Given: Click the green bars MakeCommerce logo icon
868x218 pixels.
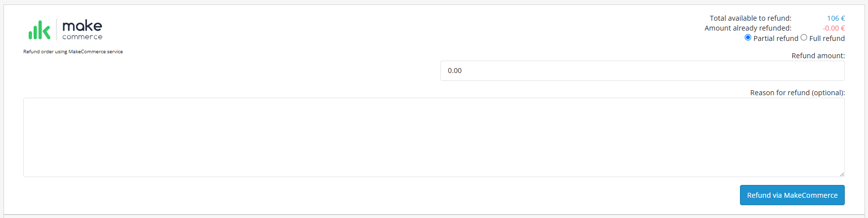Looking at the screenshot, I should 40,30.
